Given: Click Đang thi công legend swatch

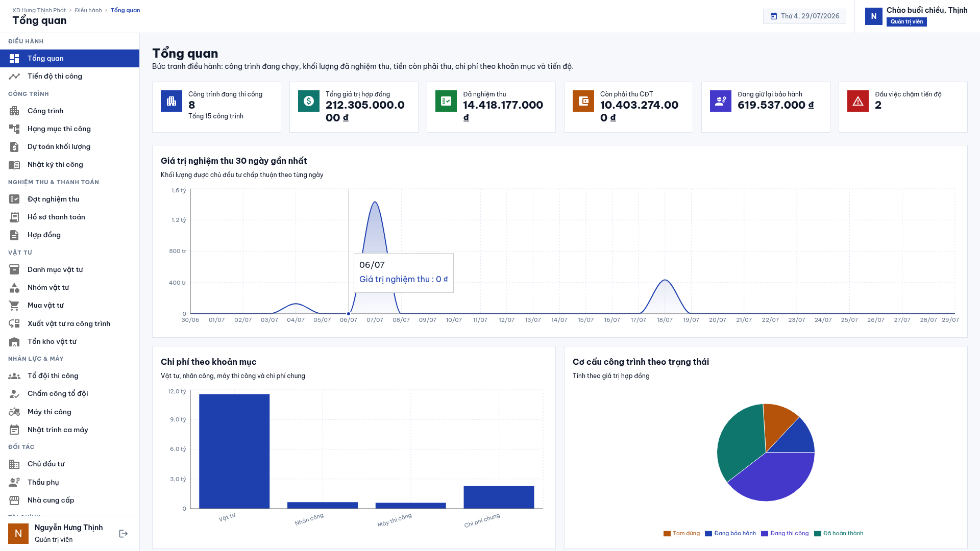Looking at the screenshot, I should click(765, 534).
